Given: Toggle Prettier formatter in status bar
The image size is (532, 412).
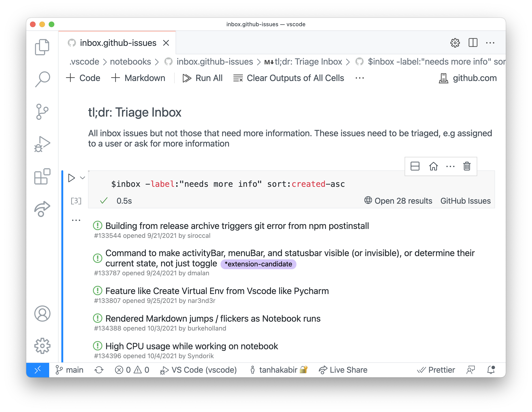Looking at the screenshot, I should (435, 369).
